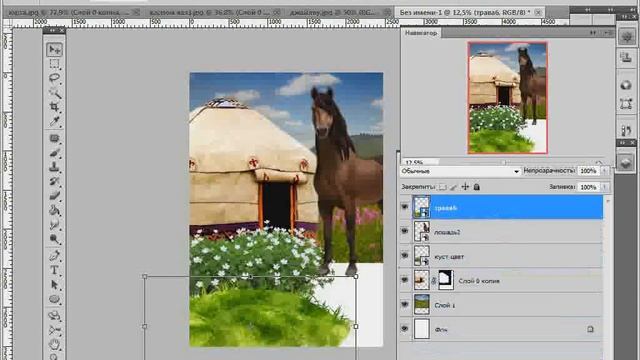Select the Dodge tool
This screenshot has width=640, height=360.
pyautogui.click(x=54, y=239)
